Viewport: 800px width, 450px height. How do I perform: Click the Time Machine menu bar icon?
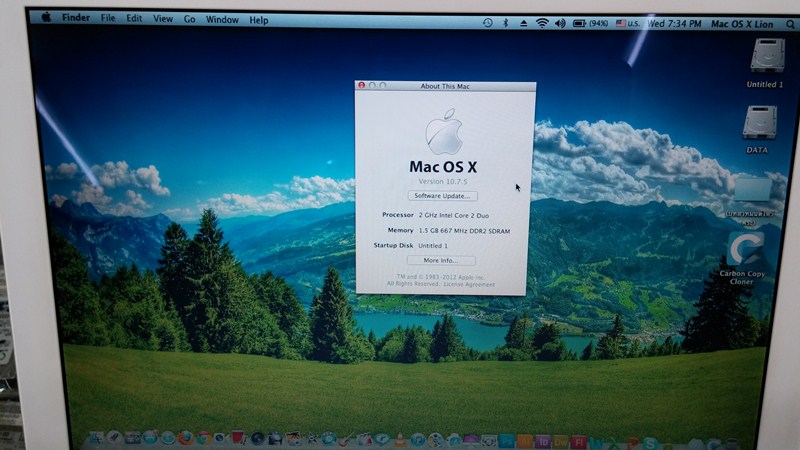pyautogui.click(x=488, y=23)
